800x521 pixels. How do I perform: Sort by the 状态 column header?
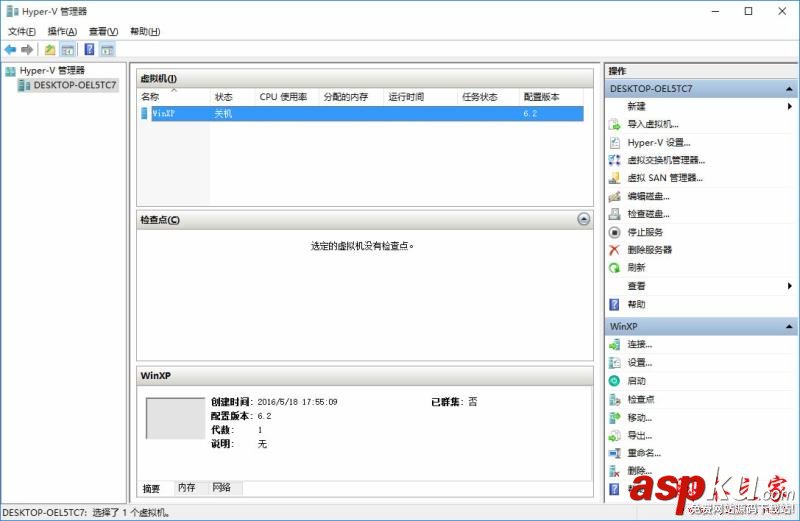pyautogui.click(x=232, y=96)
